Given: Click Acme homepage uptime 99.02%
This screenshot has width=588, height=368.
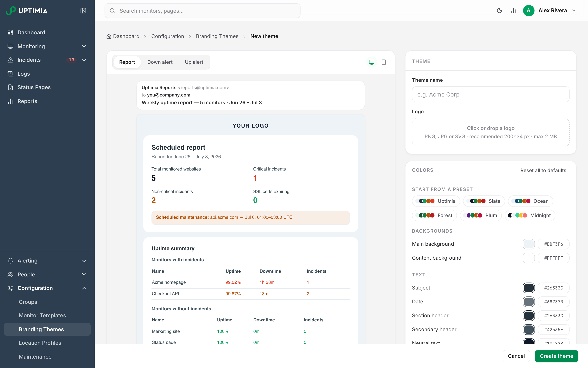Looking at the screenshot, I should [233, 282].
